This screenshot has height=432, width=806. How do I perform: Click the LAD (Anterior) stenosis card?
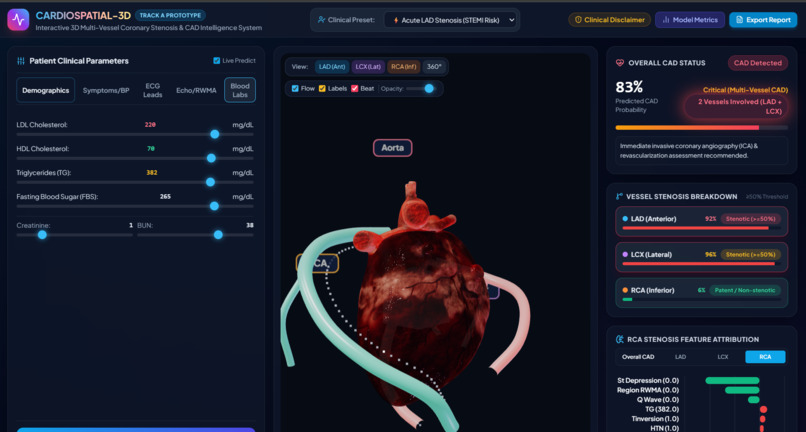[x=702, y=222]
